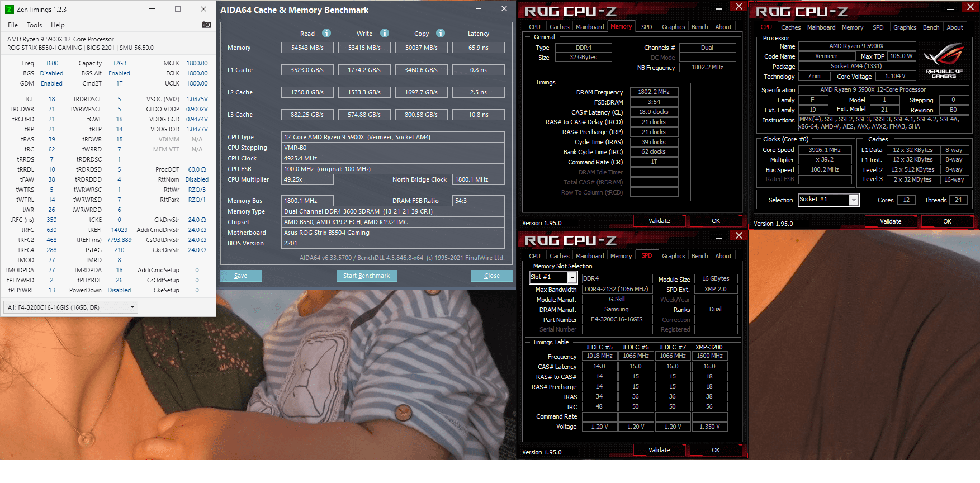Click Close button in AIDA64 benchmark
This screenshot has width=980, height=483.
pyautogui.click(x=492, y=276)
